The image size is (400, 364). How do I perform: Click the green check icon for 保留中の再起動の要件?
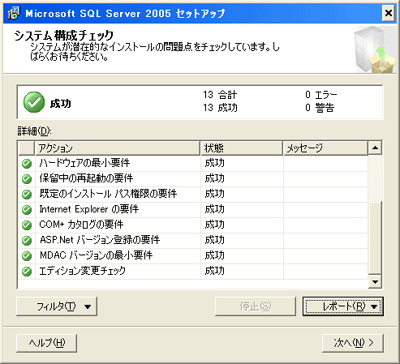tap(26, 179)
